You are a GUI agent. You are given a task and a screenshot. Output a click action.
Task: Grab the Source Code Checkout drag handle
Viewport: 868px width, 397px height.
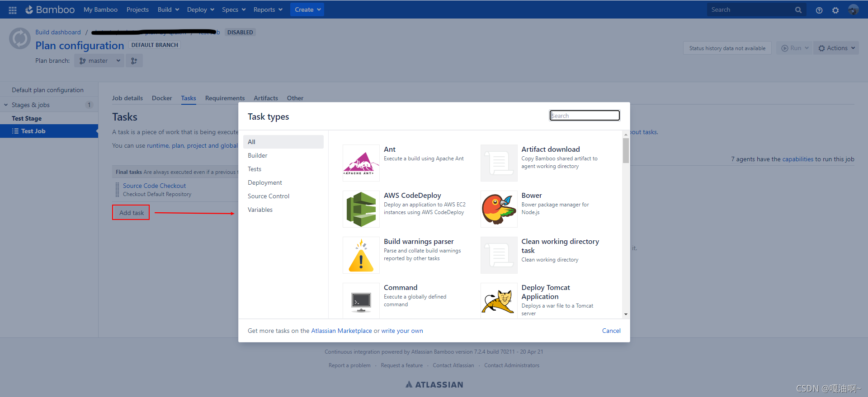pyautogui.click(x=118, y=190)
